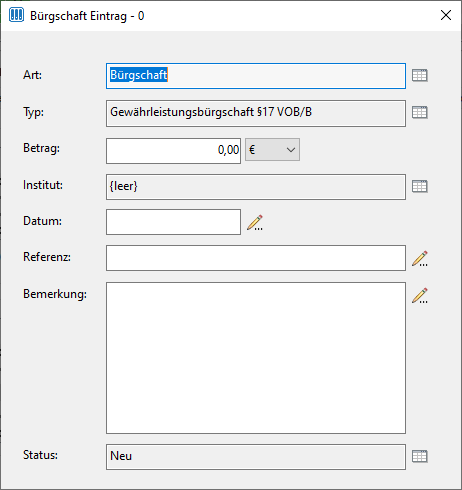Open the table lookup icon beside Art

tap(419, 75)
